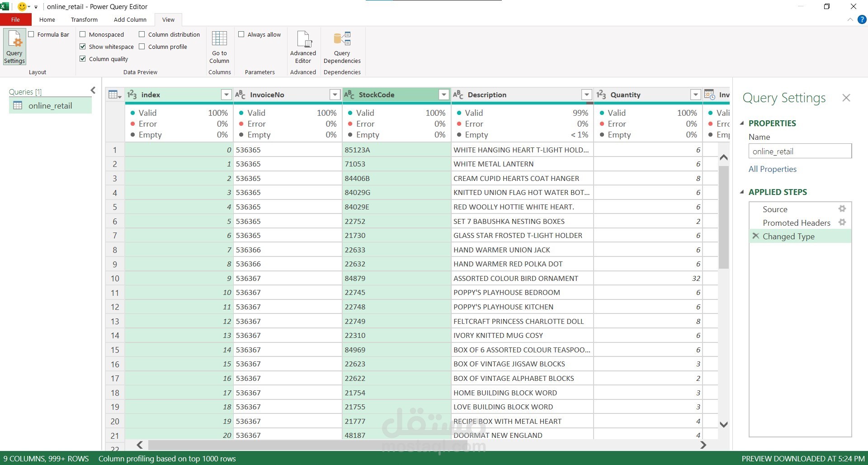
Task: Open the Description column filter dropdown
Action: [x=587, y=95]
